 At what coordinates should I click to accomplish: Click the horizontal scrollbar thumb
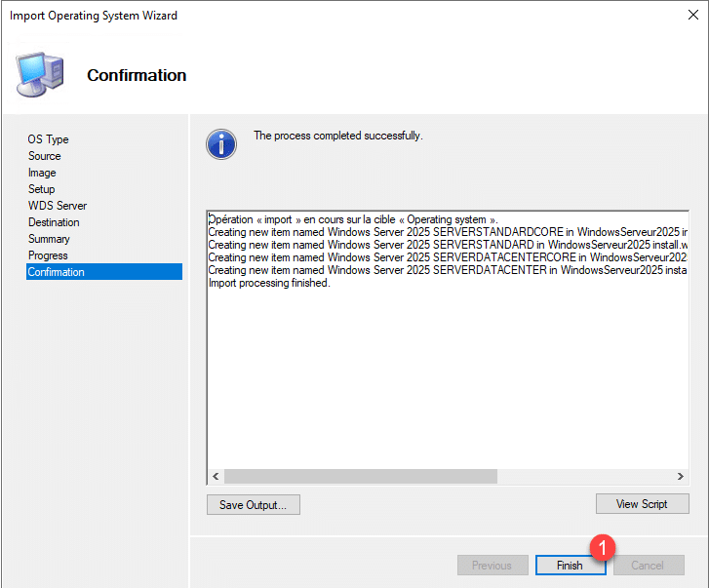click(361, 476)
